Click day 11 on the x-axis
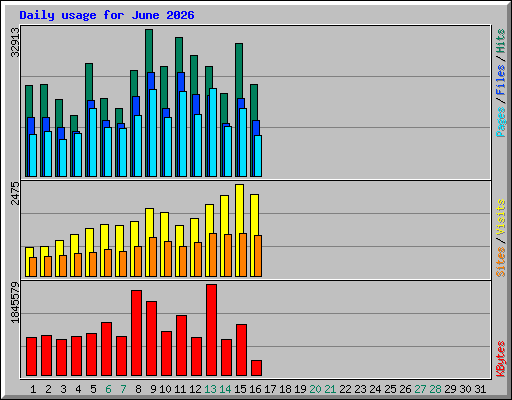This screenshot has height=400, width=512. 180,389
